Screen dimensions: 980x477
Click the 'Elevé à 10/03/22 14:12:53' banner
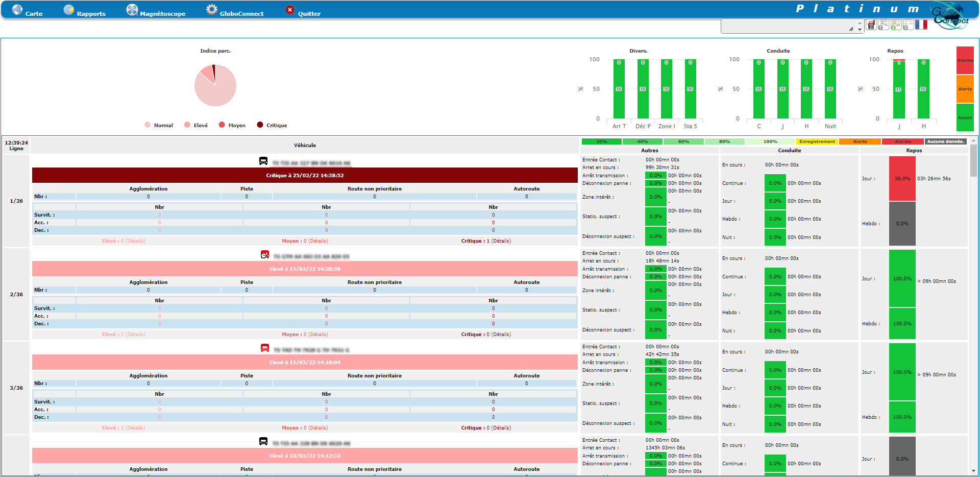coord(305,456)
